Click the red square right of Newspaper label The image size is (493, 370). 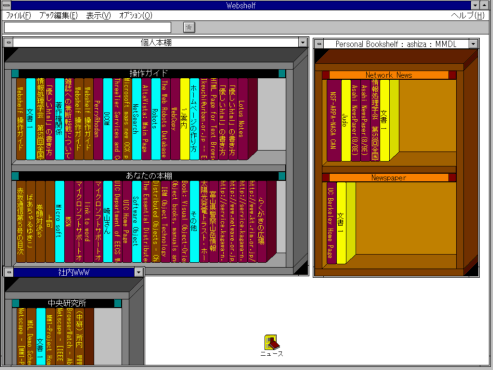(x=452, y=178)
